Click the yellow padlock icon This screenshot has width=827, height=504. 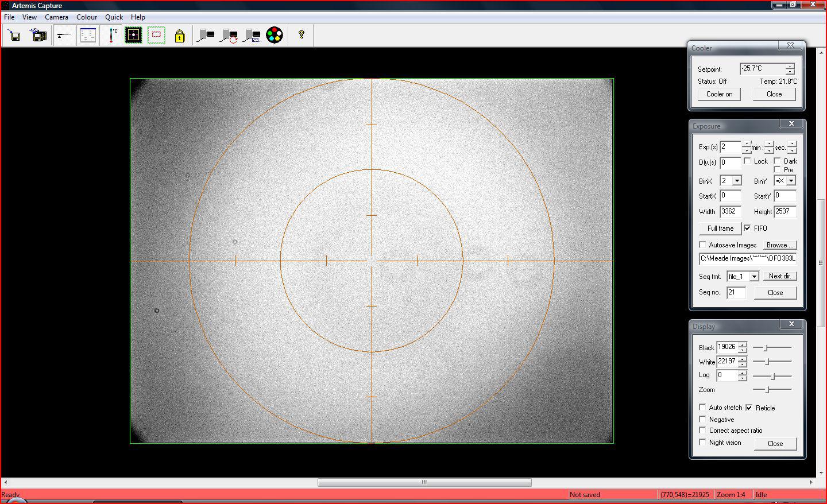180,36
